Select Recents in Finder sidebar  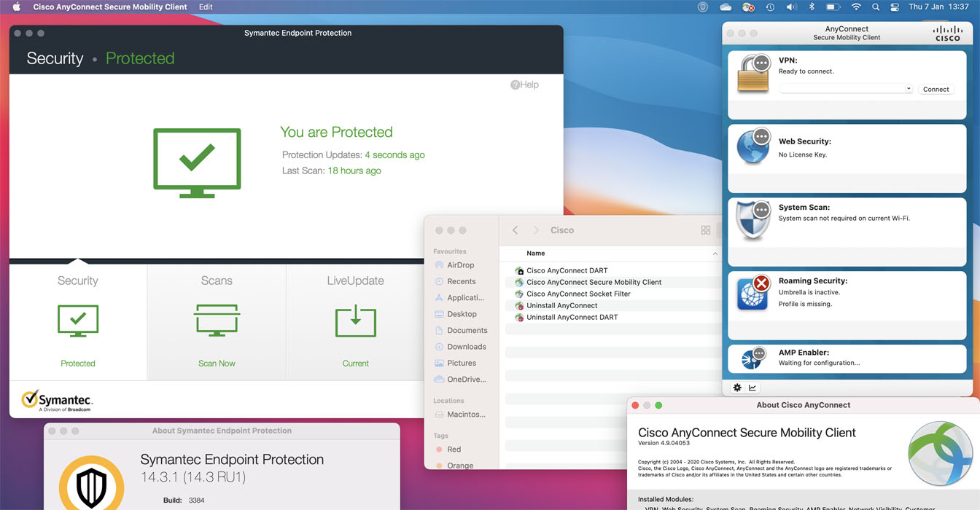(x=462, y=281)
